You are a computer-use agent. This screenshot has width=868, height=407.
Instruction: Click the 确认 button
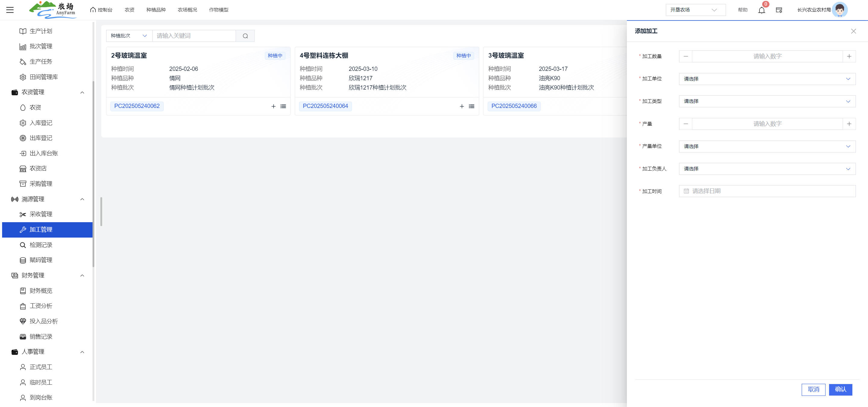(840, 390)
